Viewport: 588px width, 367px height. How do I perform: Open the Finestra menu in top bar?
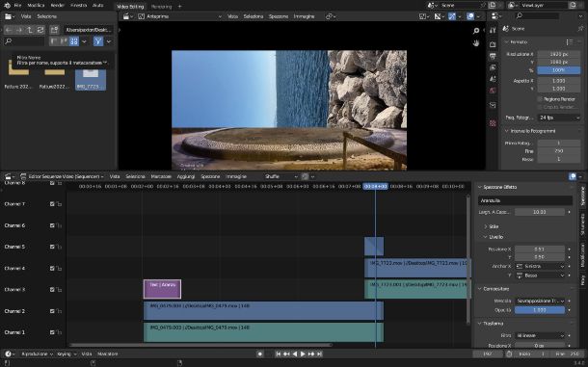pos(79,6)
